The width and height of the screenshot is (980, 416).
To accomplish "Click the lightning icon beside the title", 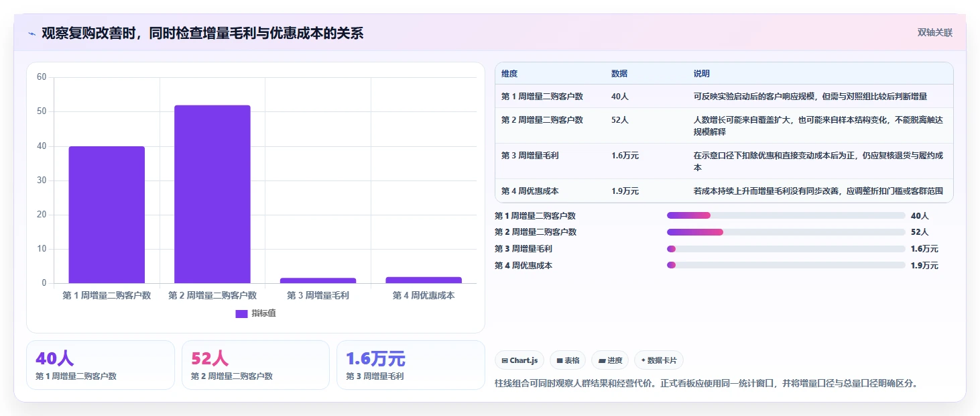I will [x=32, y=34].
